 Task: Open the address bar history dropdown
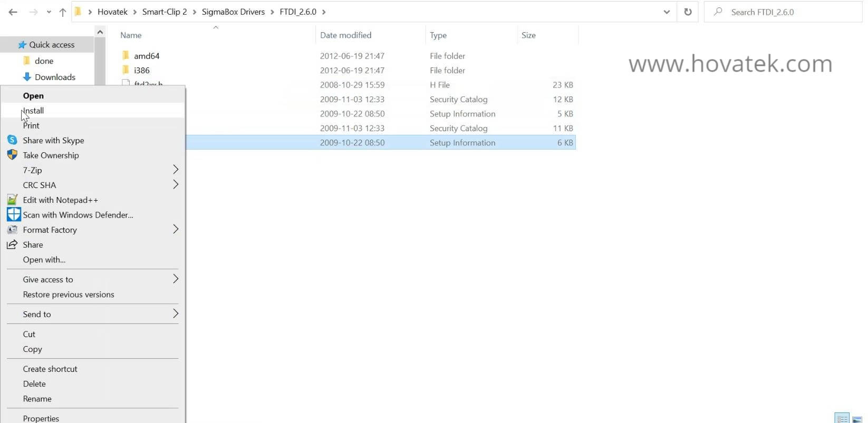pos(667,12)
